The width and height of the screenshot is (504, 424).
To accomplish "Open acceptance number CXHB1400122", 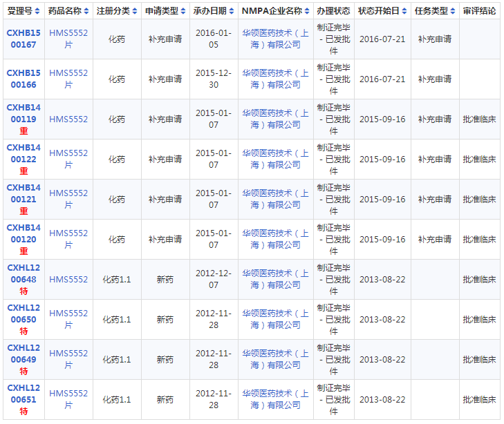I will (x=24, y=153).
